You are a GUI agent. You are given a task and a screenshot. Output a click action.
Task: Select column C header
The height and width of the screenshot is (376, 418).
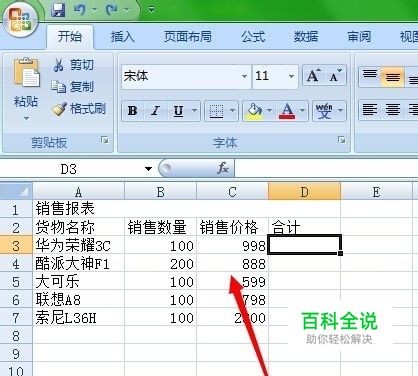tap(232, 192)
